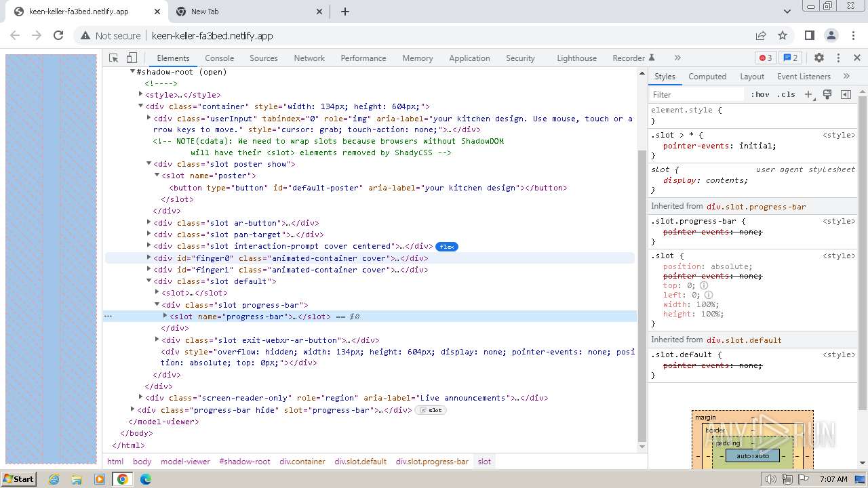Open DevTools settings gear

pos(819,58)
